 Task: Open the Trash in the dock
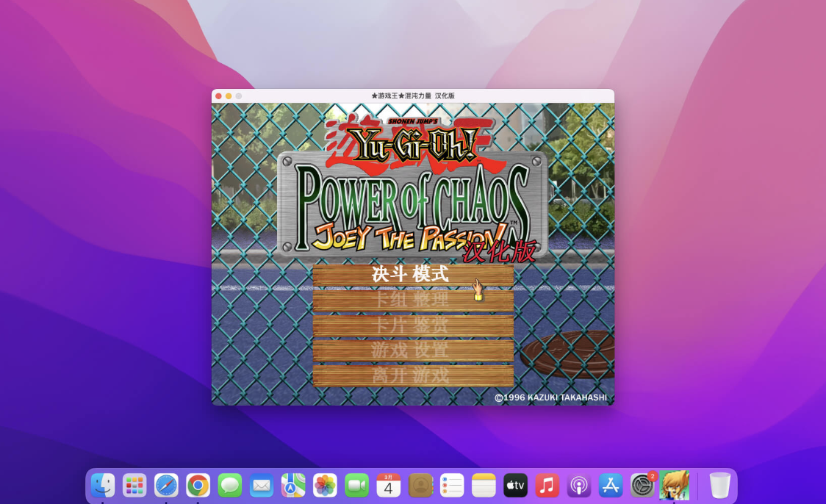tap(719, 485)
